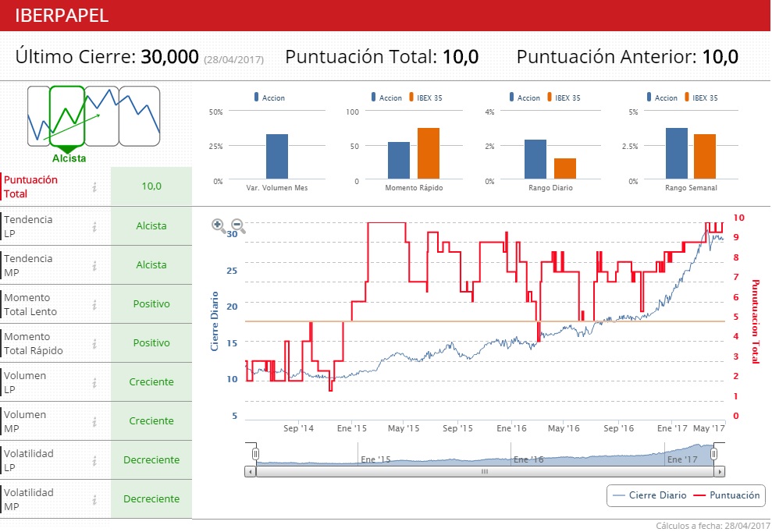Click the May '16 axis label

(564, 428)
